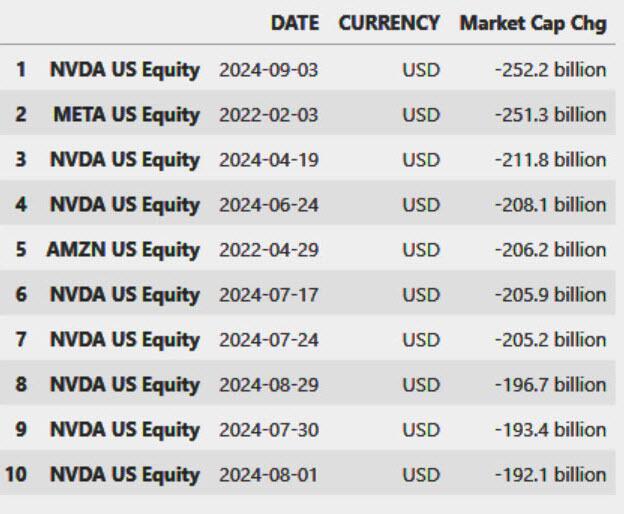Viewport: 624px width, 514px height.
Task: Select the -251.3 billion value
Action: [550, 115]
